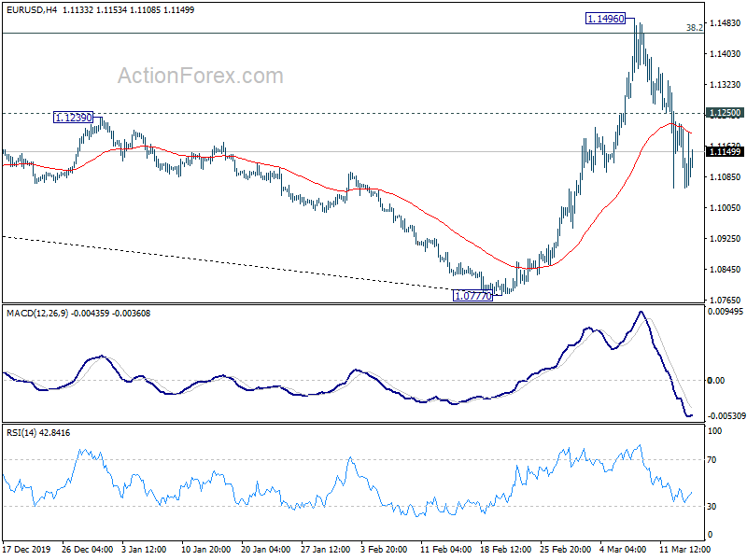Screen dimensions: 747x560
Task: Click the RSI 70 level axis label
Action: (713, 460)
